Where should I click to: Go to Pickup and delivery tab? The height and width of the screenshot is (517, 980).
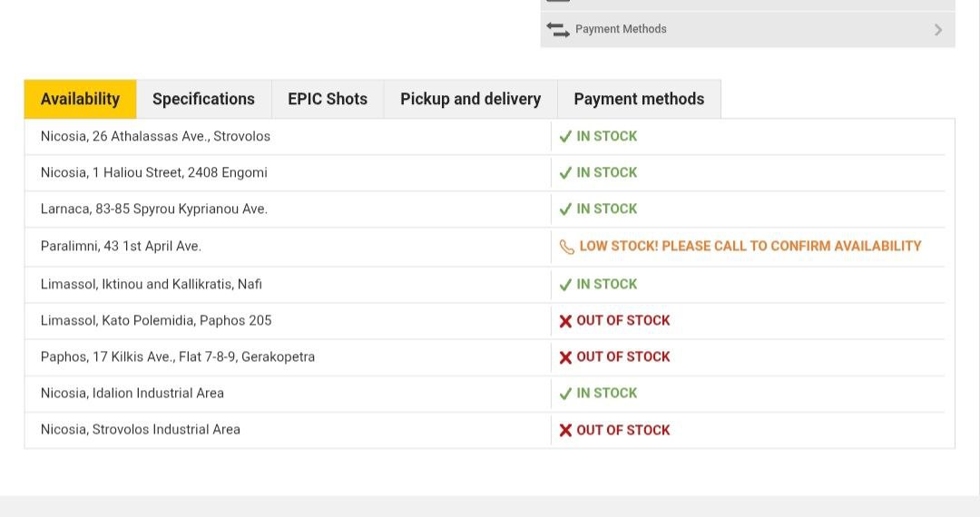(x=470, y=99)
